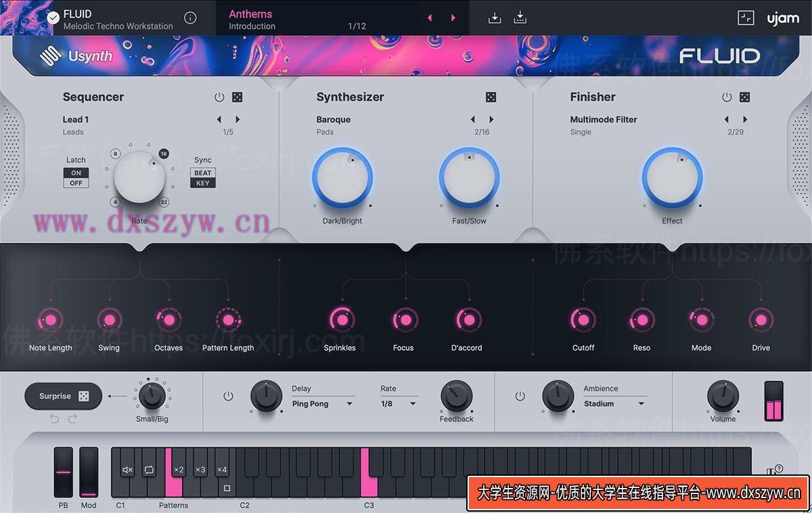Set Sync to KEY
The image size is (812, 513).
point(203,183)
